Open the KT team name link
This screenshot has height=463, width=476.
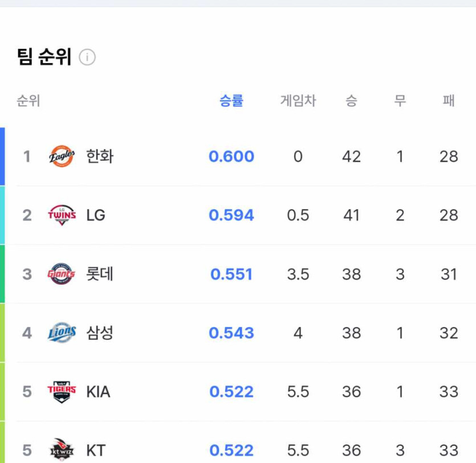pos(96,450)
